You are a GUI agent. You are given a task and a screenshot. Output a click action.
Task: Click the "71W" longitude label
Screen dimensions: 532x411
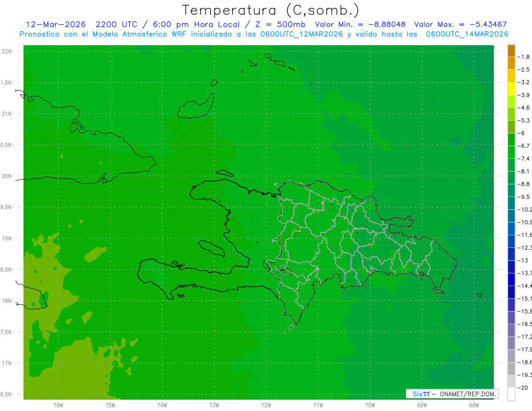[318, 405]
